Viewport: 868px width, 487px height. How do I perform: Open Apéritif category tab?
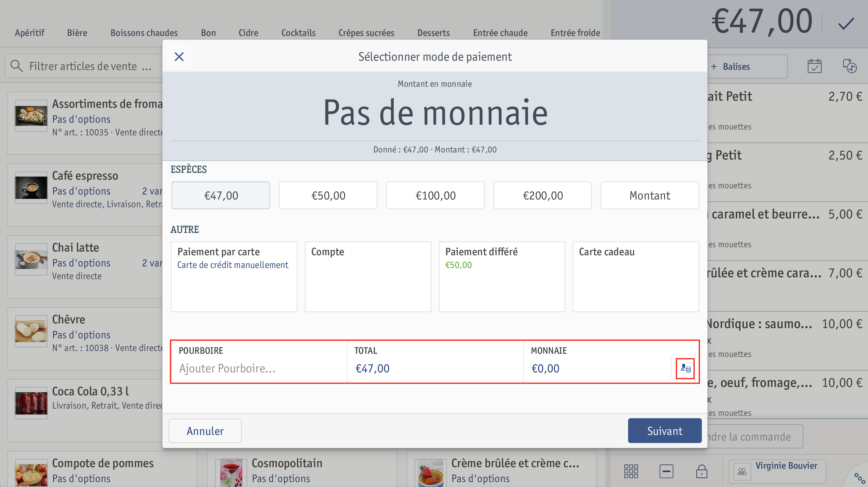pyautogui.click(x=29, y=33)
